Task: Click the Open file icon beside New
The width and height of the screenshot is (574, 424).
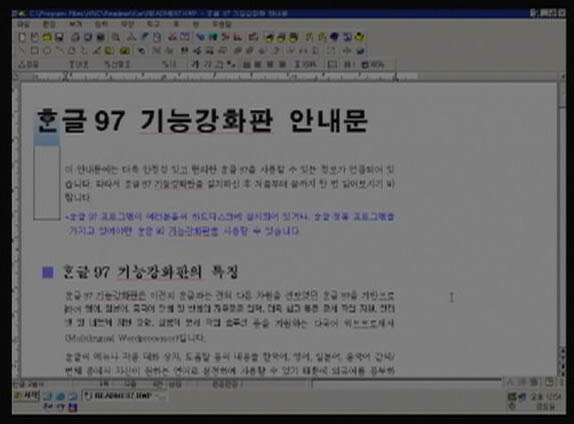Action: tap(34, 37)
